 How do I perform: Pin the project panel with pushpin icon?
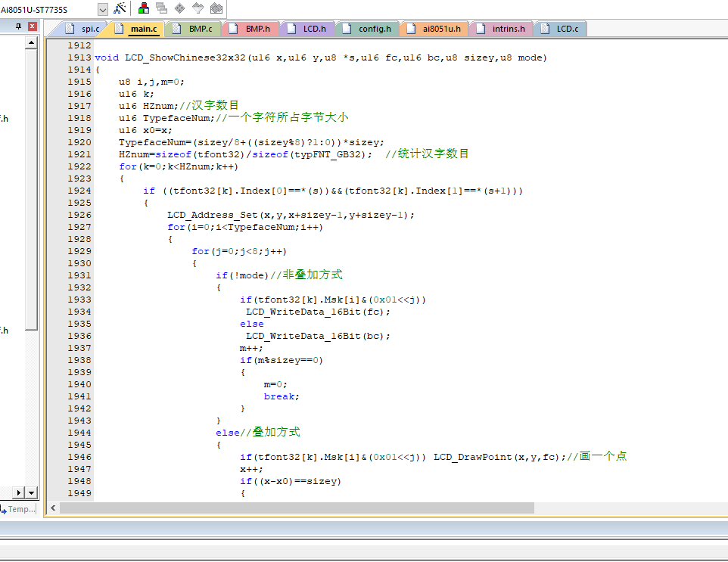coord(19,26)
